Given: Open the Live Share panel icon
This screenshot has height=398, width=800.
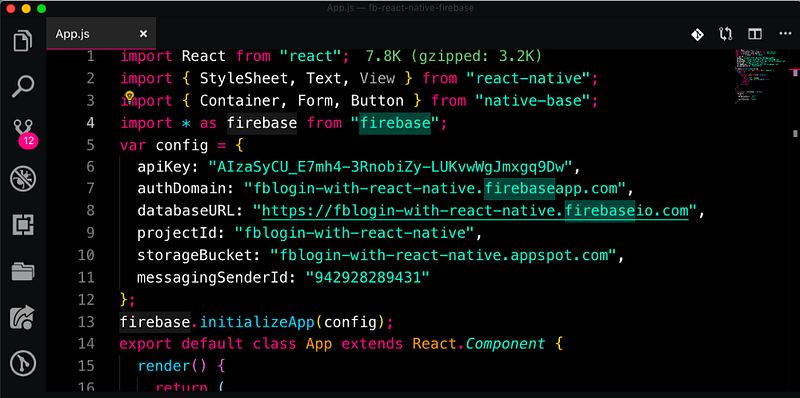Looking at the screenshot, I should click(x=23, y=317).
